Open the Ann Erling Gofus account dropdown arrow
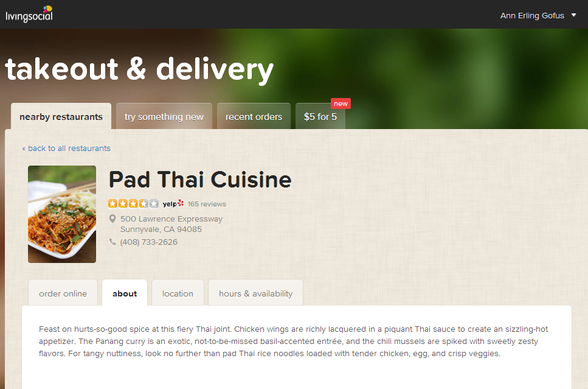Viewport: 588px width, 389px height. click(573, 15)
